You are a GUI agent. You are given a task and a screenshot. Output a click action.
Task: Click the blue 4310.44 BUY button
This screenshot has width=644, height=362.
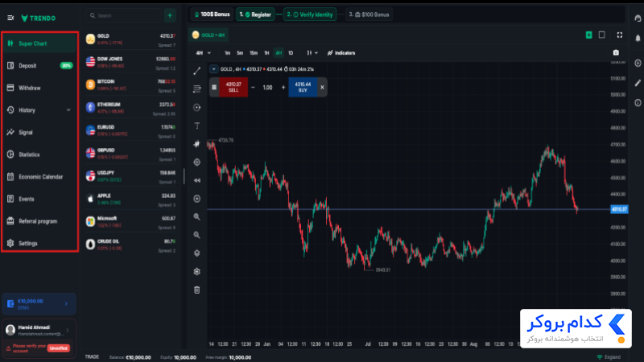303,87
